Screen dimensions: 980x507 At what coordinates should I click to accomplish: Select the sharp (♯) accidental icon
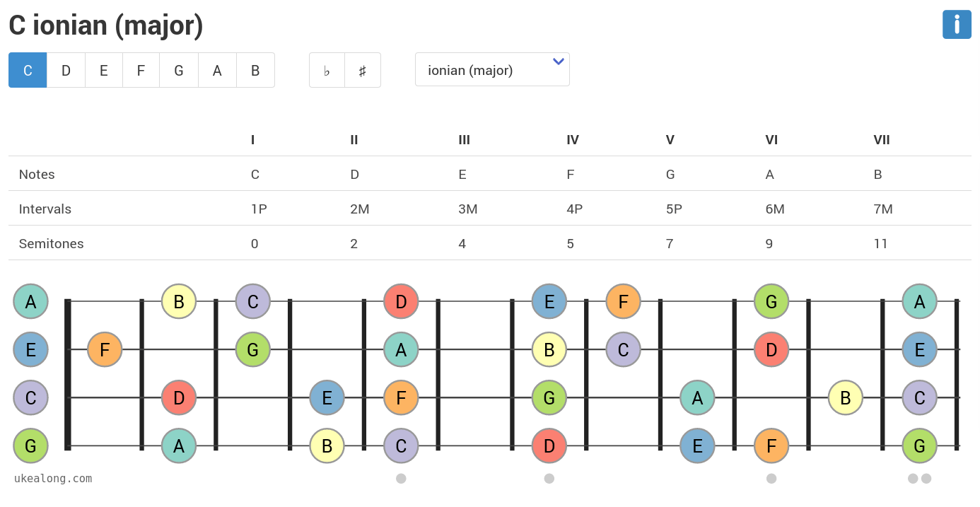(x=363, y=70)
